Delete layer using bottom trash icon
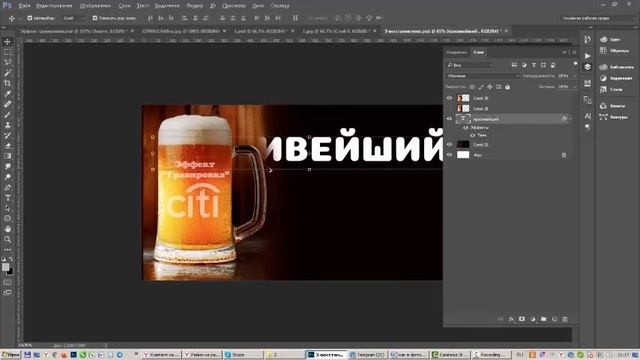Viewport: 640px width, 360px height. click(x=565, y=319)
